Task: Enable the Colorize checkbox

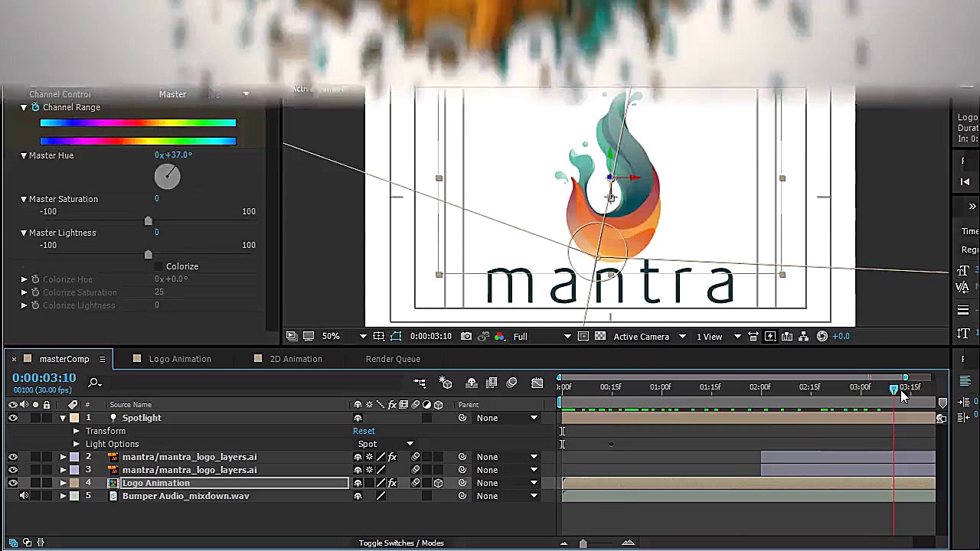Action: 158,266
